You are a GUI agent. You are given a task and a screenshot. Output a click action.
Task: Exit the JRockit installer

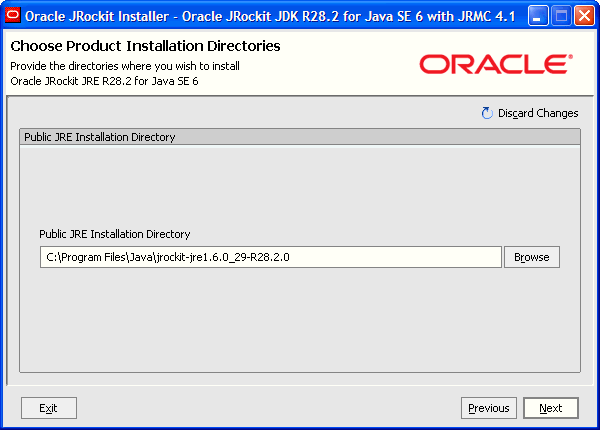coord(49,408)
